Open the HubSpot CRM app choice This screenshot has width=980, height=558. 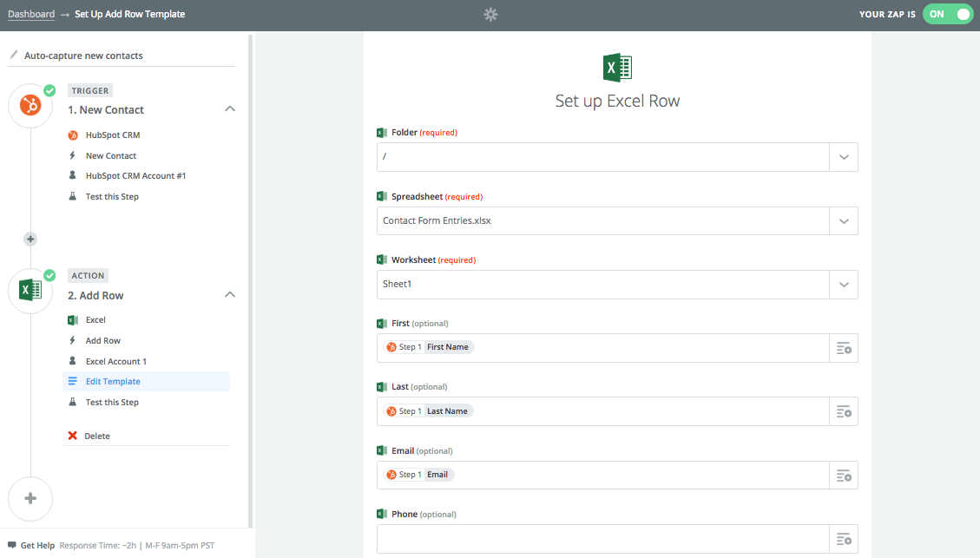(113, 135)
